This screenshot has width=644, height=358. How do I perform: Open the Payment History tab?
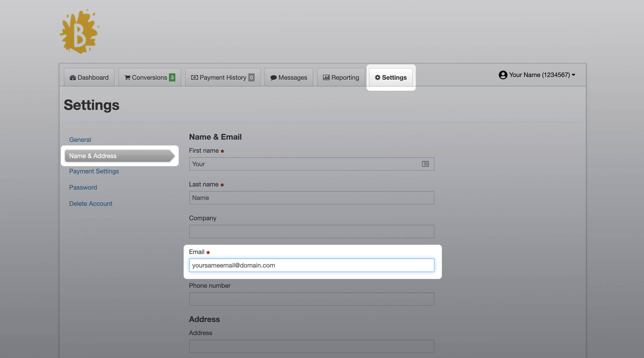pos(223,77)
